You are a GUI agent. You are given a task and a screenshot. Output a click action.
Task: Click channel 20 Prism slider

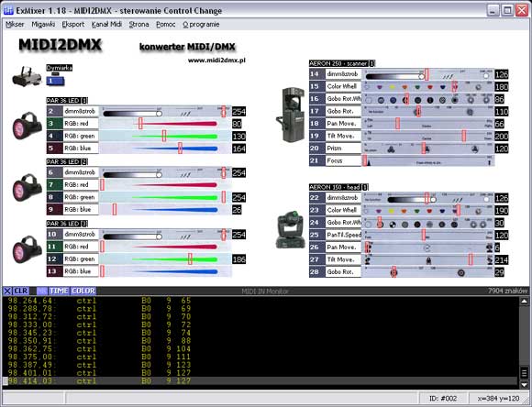click(427, 148)
